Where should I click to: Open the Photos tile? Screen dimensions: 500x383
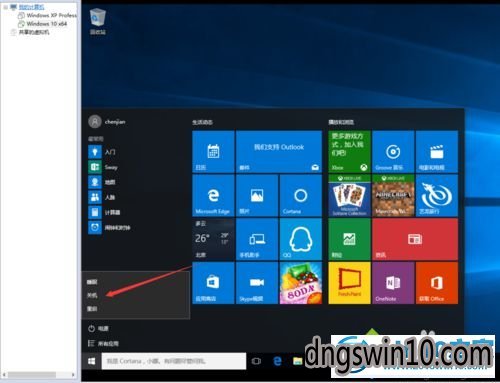(x=257, y=196)
